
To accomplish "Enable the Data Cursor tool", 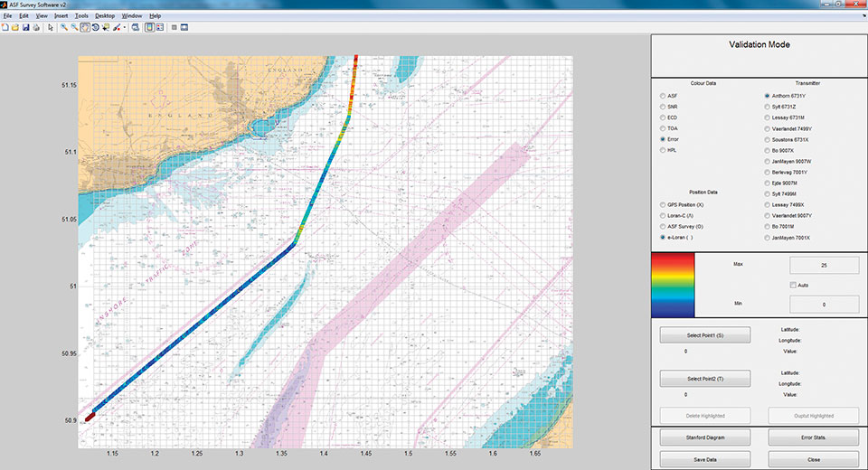I will [x=106, y=27].
